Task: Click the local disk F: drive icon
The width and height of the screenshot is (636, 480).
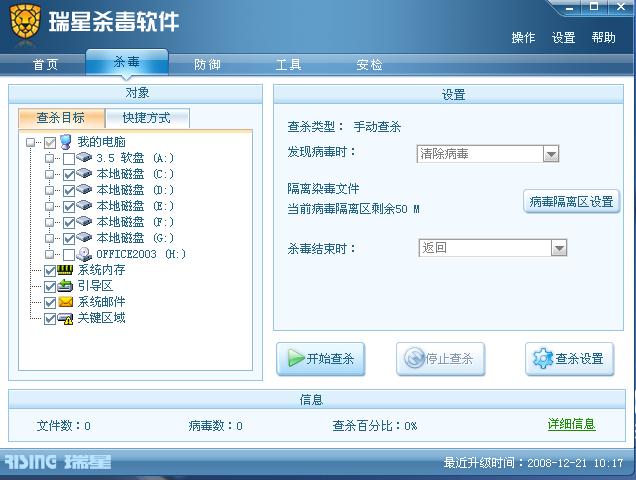Action: tap(84, 221)
